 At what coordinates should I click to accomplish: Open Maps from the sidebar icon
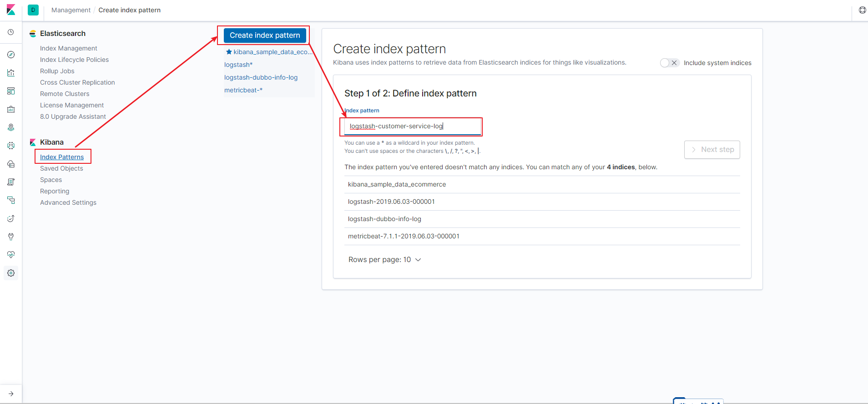point(11,127)
